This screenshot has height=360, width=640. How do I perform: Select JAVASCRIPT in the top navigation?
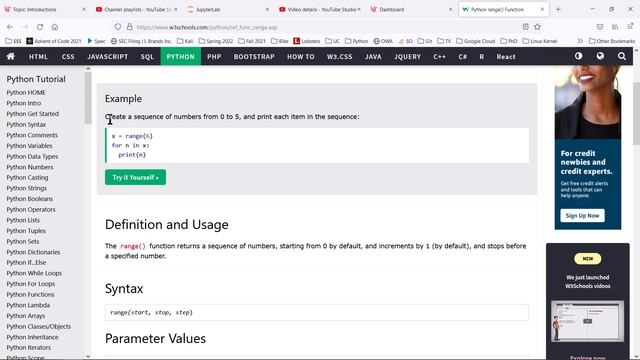point(108,57)
